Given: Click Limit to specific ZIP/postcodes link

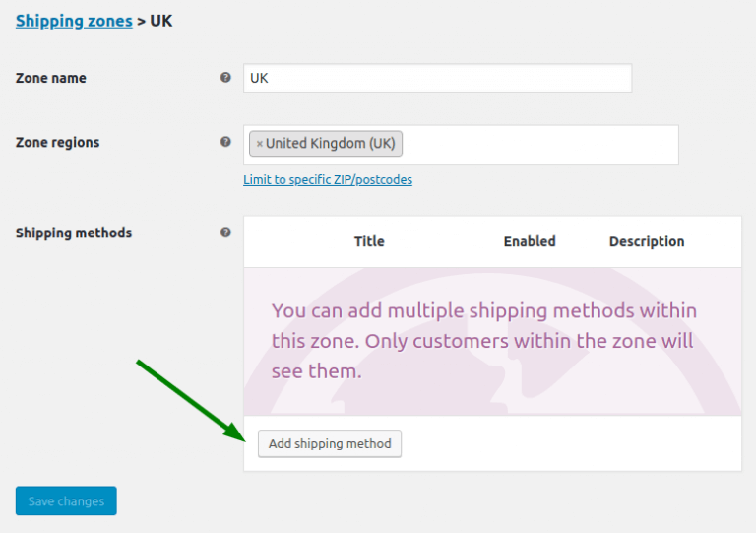Looking at the screenshot, I should 328,180.
